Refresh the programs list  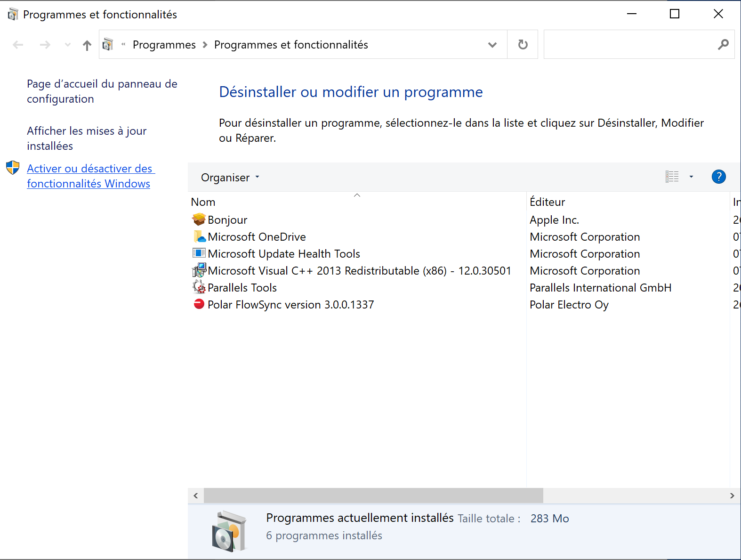(523, 45)
